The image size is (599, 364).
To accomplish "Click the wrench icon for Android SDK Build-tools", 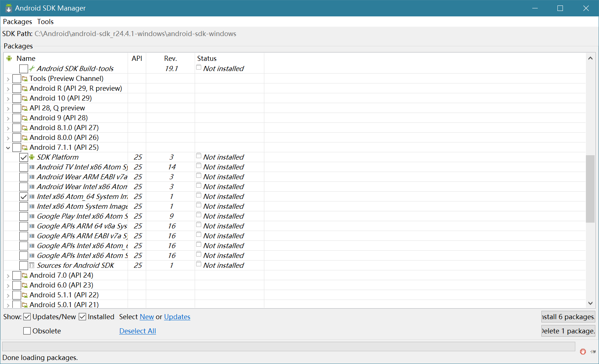I will click(32, 69).
